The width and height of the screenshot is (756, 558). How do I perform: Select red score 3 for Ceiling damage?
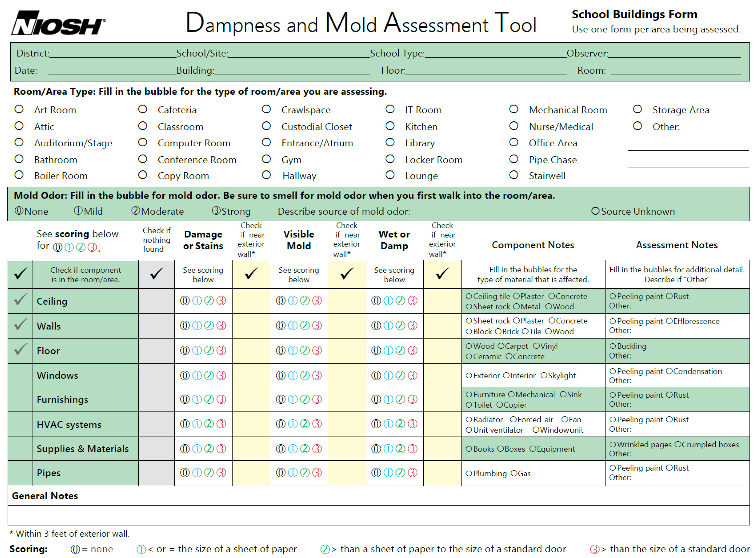[221, 301]
